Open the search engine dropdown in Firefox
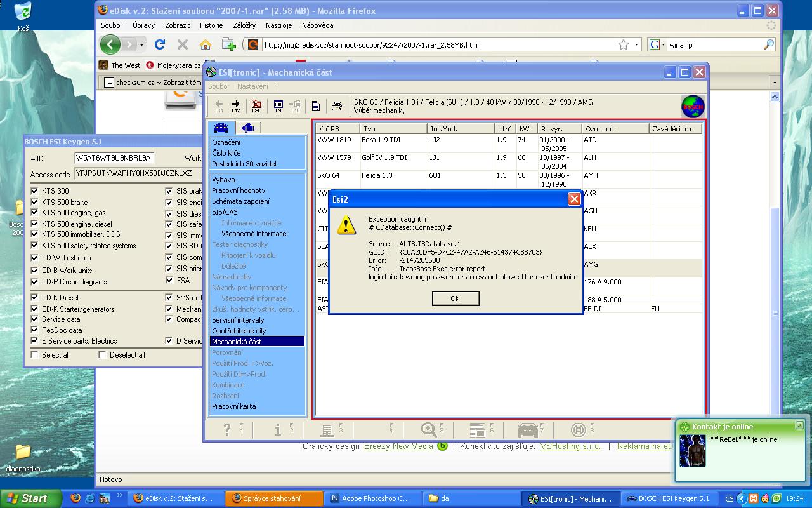The image size is (812, 508). click(x=663, y=44)
